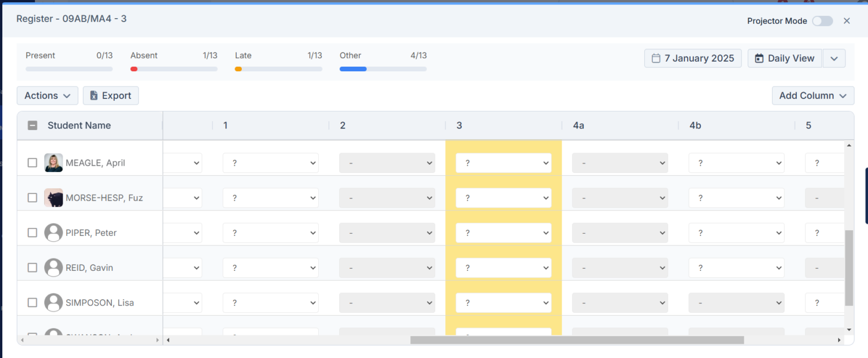Viewport: 868px width, 358px height.
Task: Click Peter Piper's placeholder avatar icon
Action: tap(54, 232)
